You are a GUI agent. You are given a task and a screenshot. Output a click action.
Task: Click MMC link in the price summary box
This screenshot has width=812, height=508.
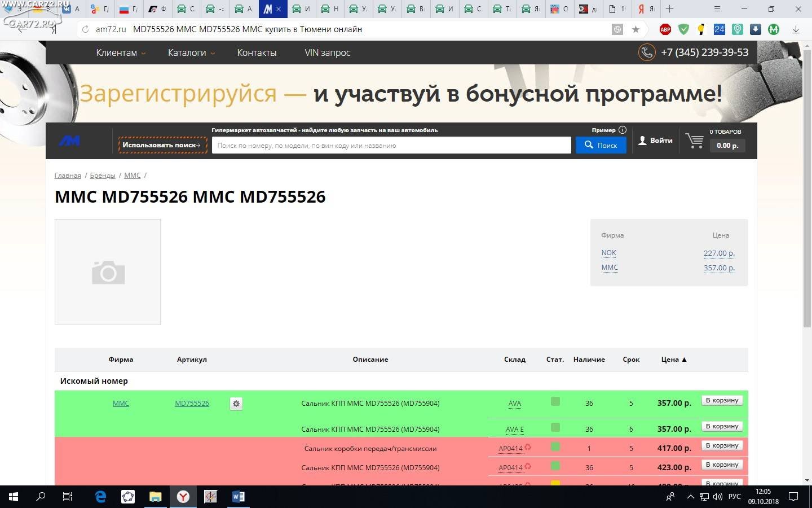610,268
